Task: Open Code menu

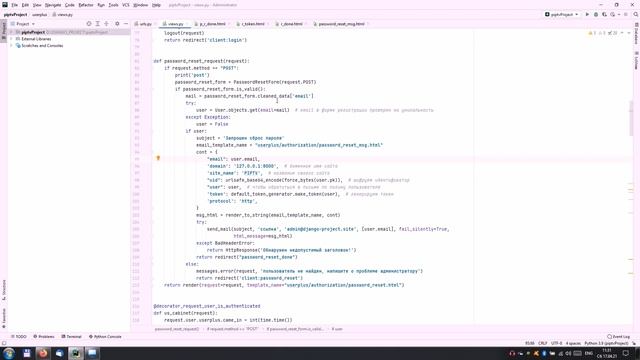Action: pos(69,5)
